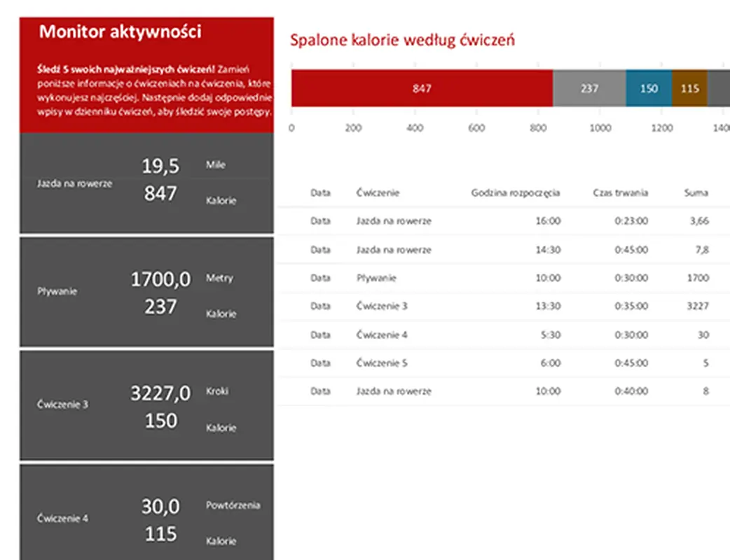The width and height of the screenshot is (730, 560).
Task: Select the 13:30 start time cell
Action: coord(548,306)
